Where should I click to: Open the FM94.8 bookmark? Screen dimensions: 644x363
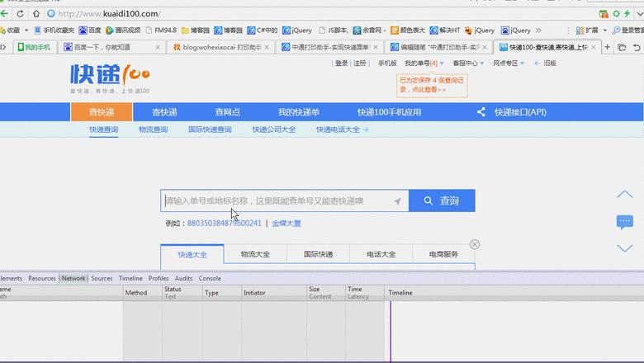coord(161,31)
